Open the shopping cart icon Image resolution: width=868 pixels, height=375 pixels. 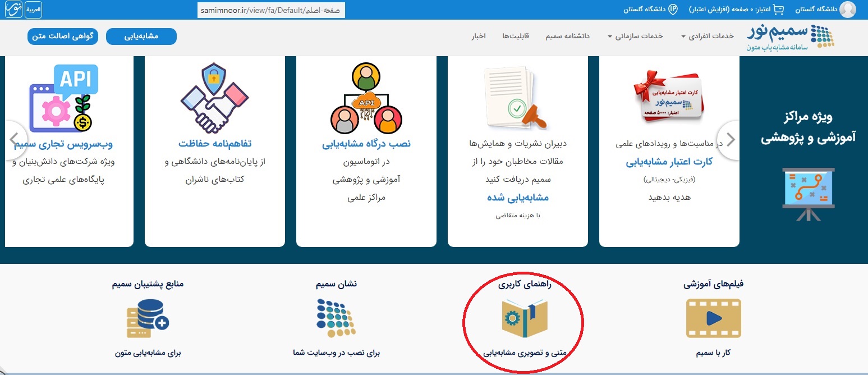778,10
